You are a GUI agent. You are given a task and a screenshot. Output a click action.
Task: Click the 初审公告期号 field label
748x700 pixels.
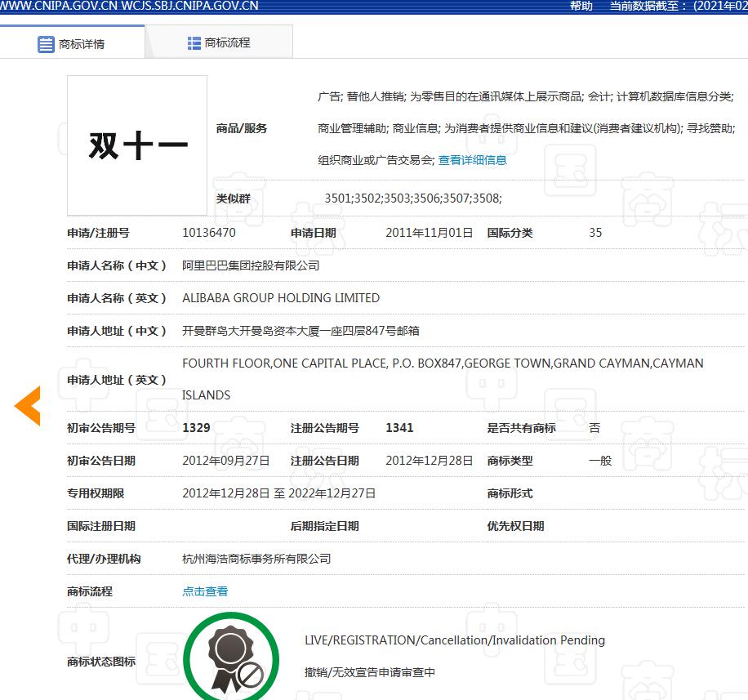pos(101,428)
